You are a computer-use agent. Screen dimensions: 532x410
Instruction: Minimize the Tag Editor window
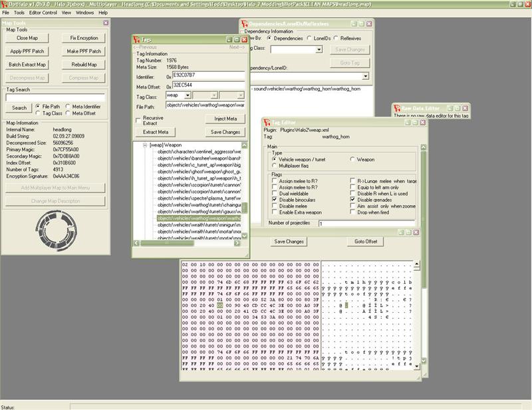click(x=408, y=122)
